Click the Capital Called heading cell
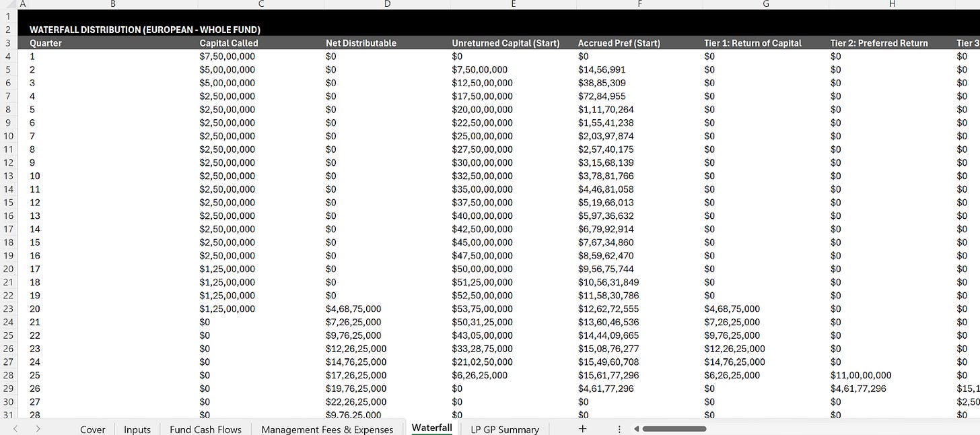This screenshot has width=980, height=435. (x=229, y=43)
